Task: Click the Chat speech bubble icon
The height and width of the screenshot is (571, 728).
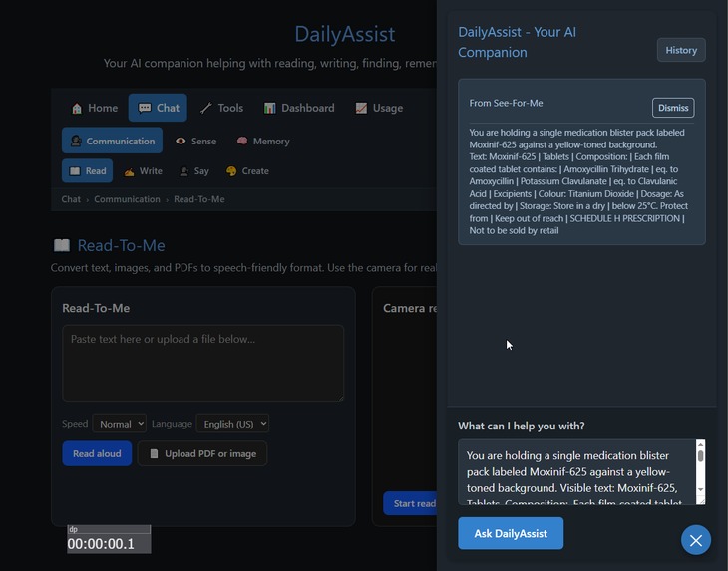Action: pyautogui.click(x=145, y=108)
